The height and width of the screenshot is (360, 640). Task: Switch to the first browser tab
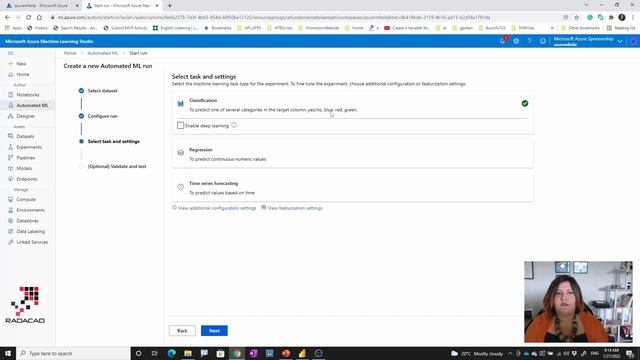click(x=41, y=6)
